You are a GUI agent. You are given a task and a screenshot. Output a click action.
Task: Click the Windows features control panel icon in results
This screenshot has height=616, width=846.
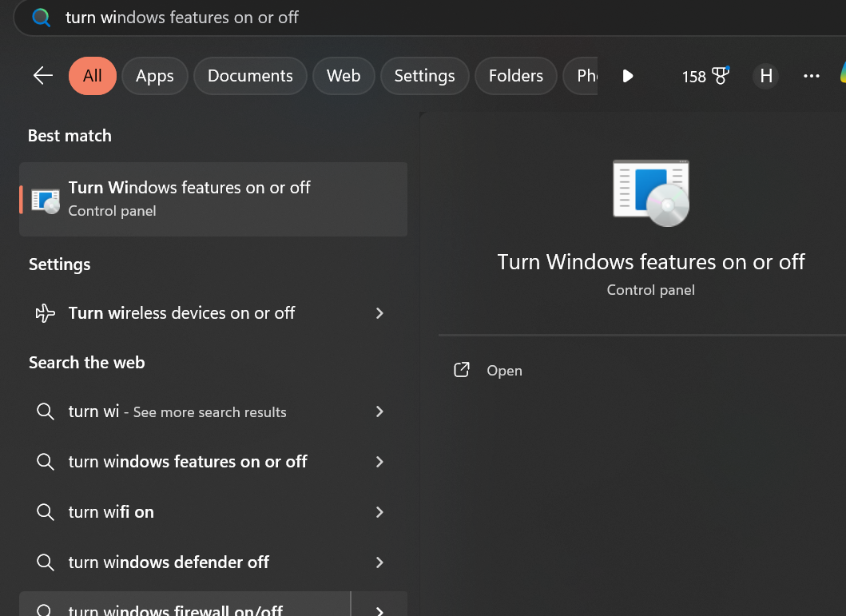click(x=46, y=201)
